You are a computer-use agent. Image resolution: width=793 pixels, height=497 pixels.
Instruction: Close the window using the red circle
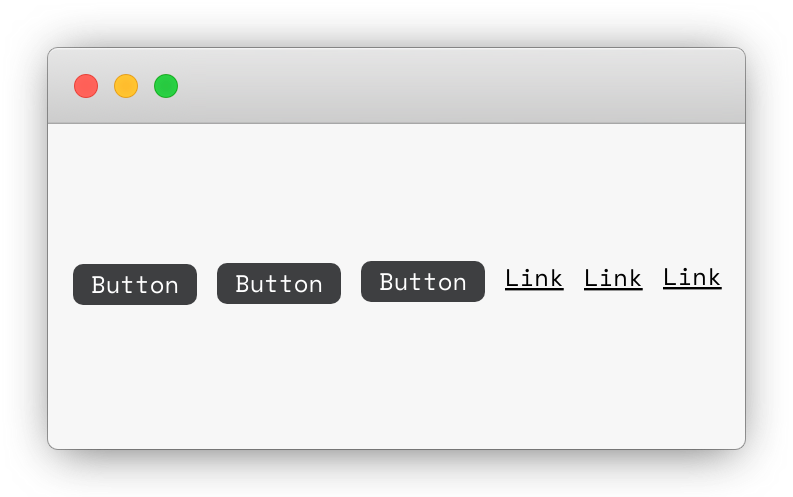[x=86, y=86]
